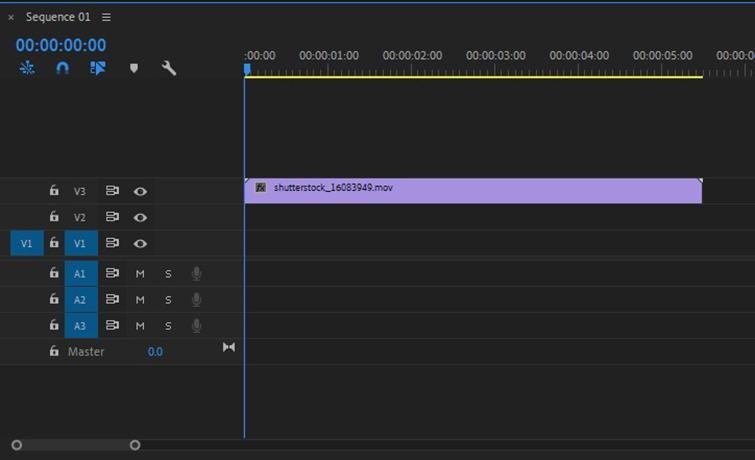This screenshot has width=755, height=460.
Task: Open Timeline Display Settings wrench
Action: click(169, 68)
